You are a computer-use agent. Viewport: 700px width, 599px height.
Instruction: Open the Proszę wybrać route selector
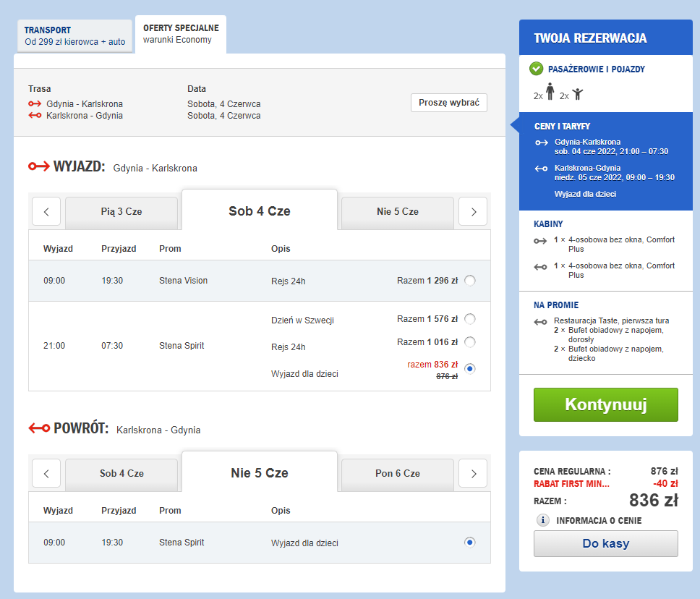449,103
